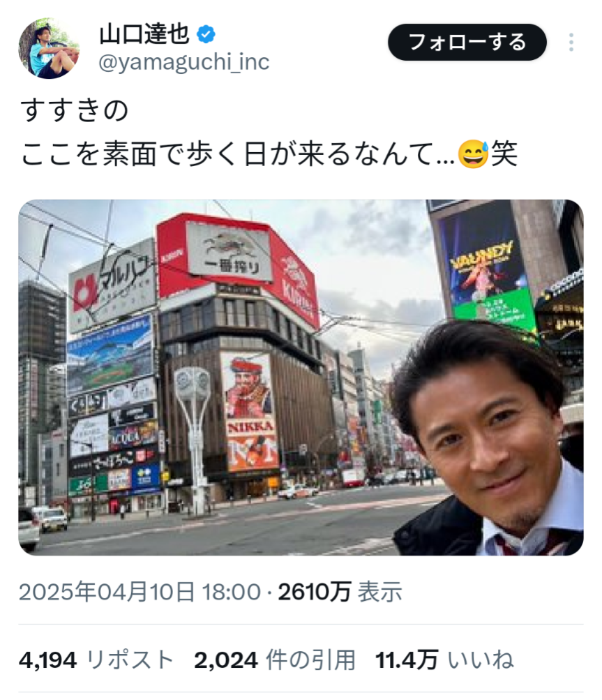Screen dimensions: 602x700
Task: Click the 山口達也 display name
Action: tap(144, 34)
